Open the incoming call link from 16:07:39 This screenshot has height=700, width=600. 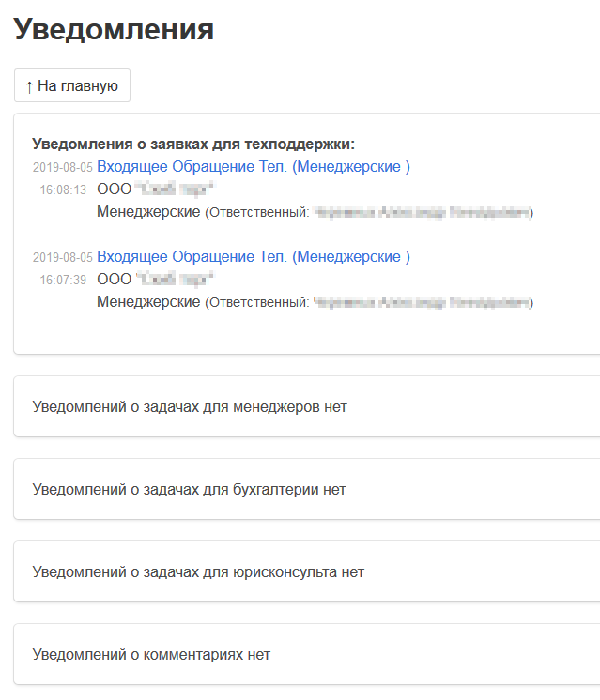click(x=253, y=257)
